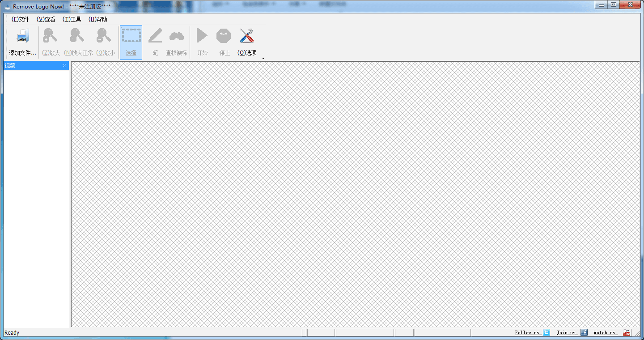
Task: Click the Find Logo (查找徽标) binoculars icon
Action: [x=177, y=36]
